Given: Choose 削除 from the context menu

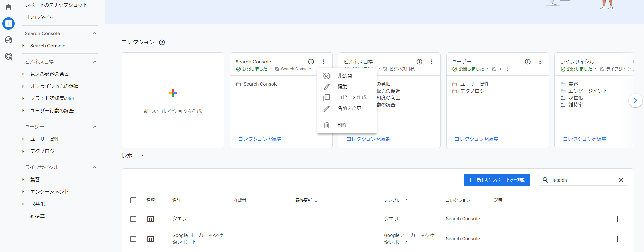Looking at the screenshot, I should [x=347, y=125].
